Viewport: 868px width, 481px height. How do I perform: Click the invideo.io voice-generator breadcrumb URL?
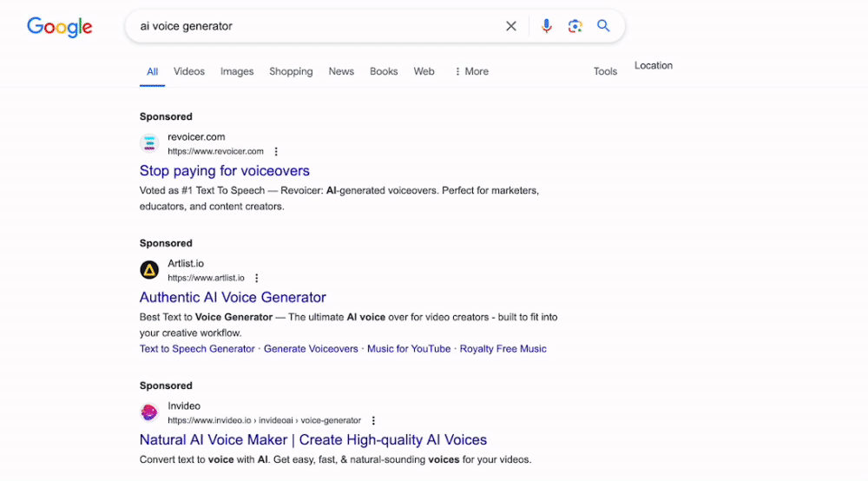(x=264, y=421)
